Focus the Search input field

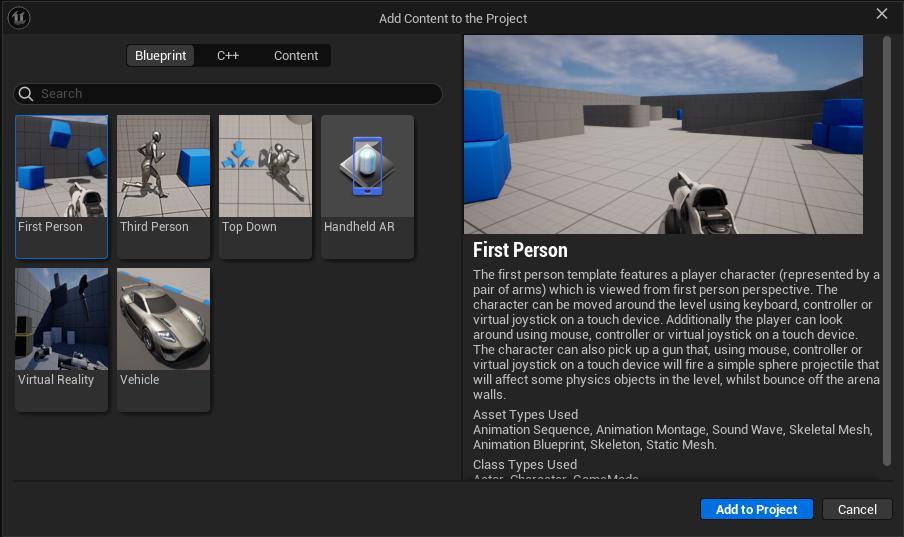tap(228, 93)
